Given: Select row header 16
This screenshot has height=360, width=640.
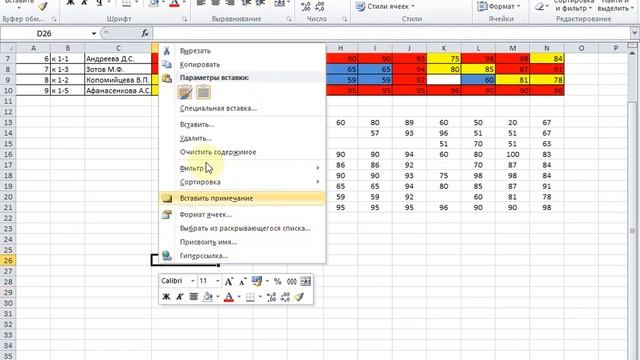Looking at the screenshot, I should coord(8,154).
